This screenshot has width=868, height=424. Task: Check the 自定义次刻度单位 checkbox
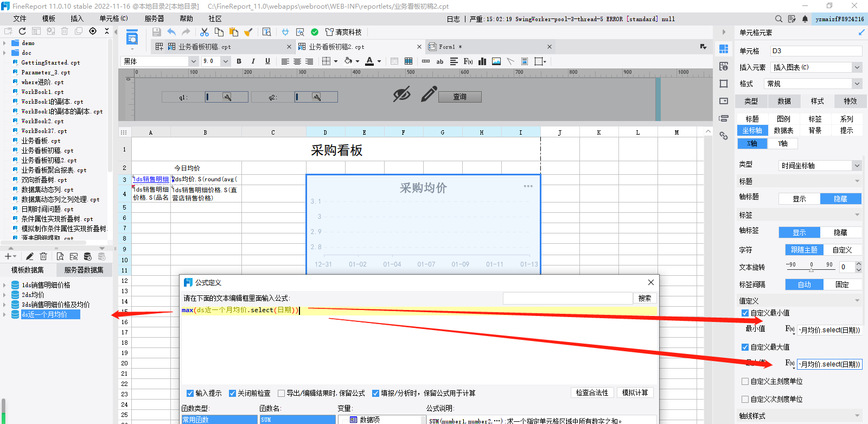click(745, 399)
